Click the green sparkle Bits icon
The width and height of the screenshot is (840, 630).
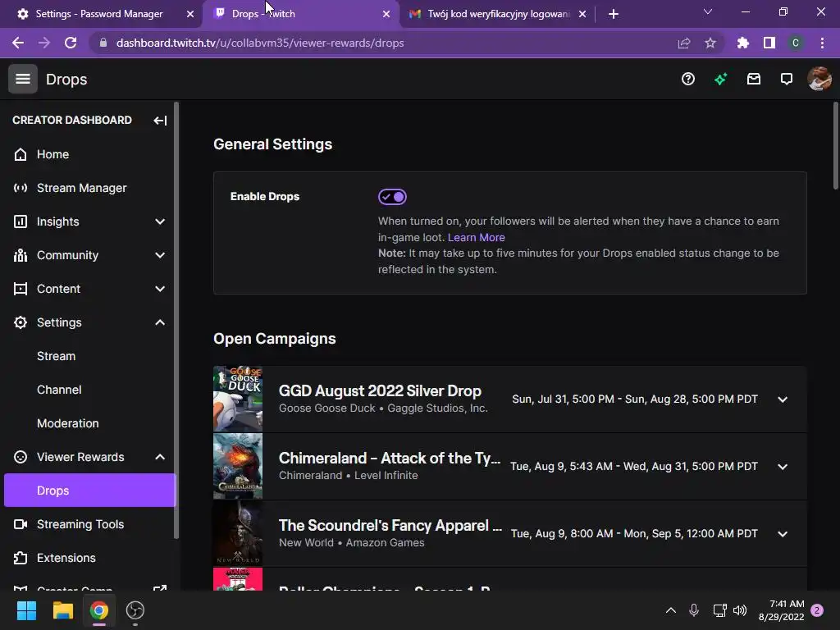point(720,80)
